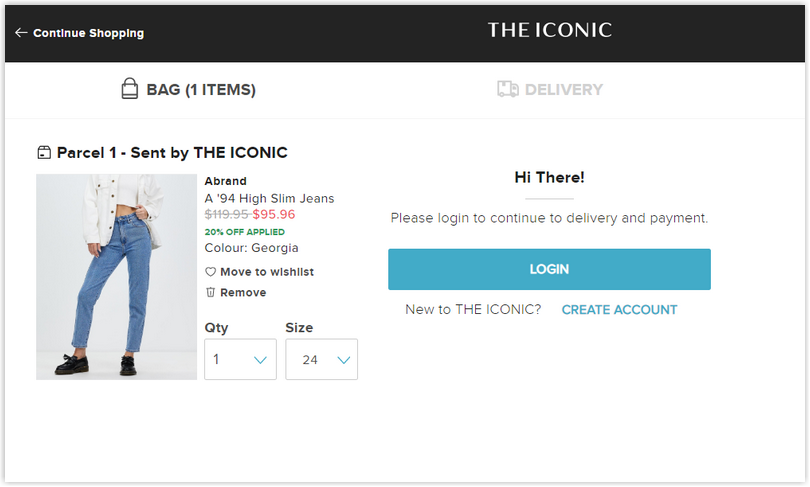Image resolution: width=810 pixels, height=487 pixels.
Task: Click the shopping bag icon
Action: coord(130,88)
